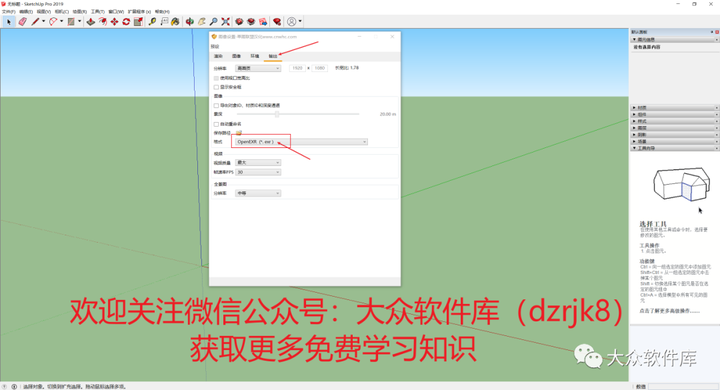Activate the Pan hand tool

coord(202,22)
